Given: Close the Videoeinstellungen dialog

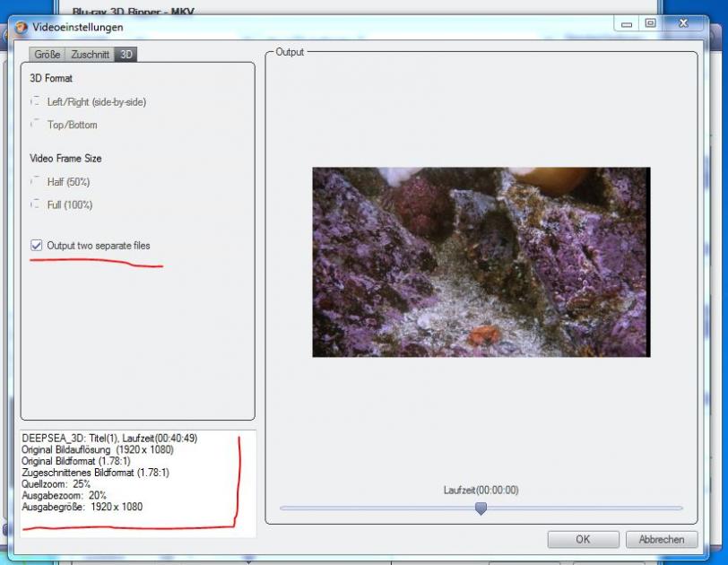Looking at the screenshot, I should (683, 23).
